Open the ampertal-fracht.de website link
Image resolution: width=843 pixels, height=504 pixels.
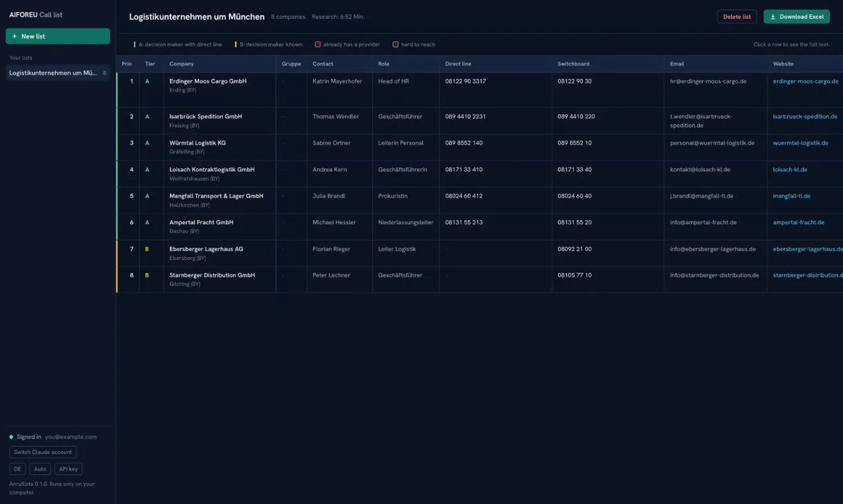point(799,223)
